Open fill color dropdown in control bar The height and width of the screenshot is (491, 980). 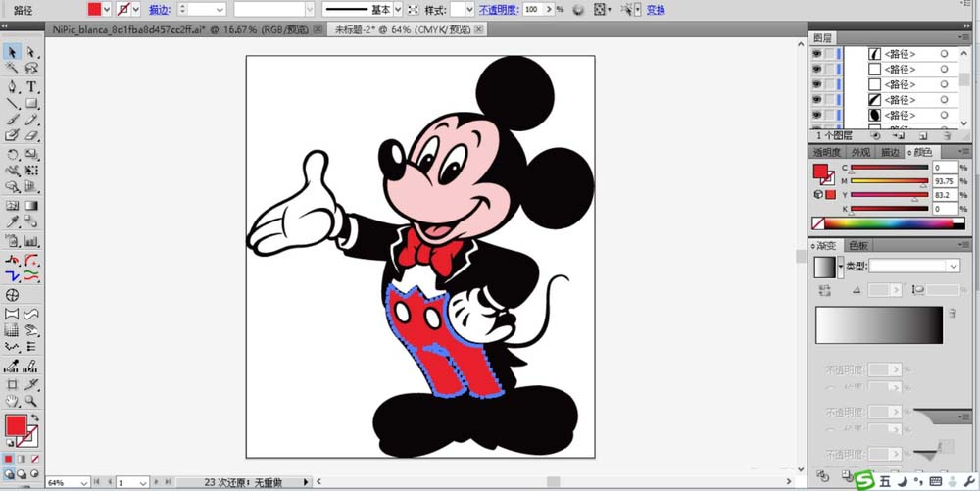click(106, 10)
